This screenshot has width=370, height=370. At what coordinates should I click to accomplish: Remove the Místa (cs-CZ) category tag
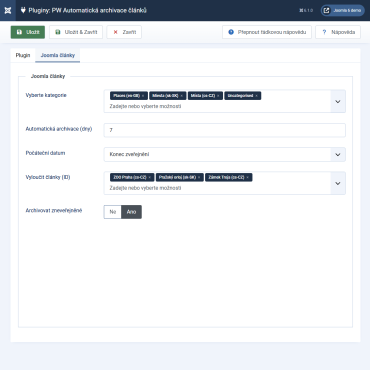(x=218, y=96)
